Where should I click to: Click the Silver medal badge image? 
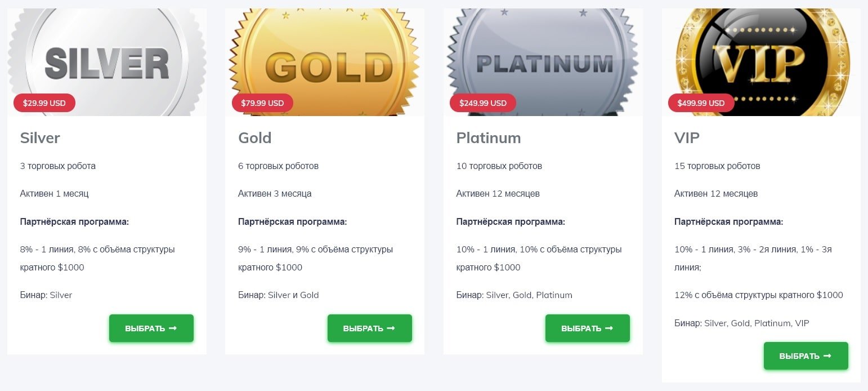tap(107, 62)
